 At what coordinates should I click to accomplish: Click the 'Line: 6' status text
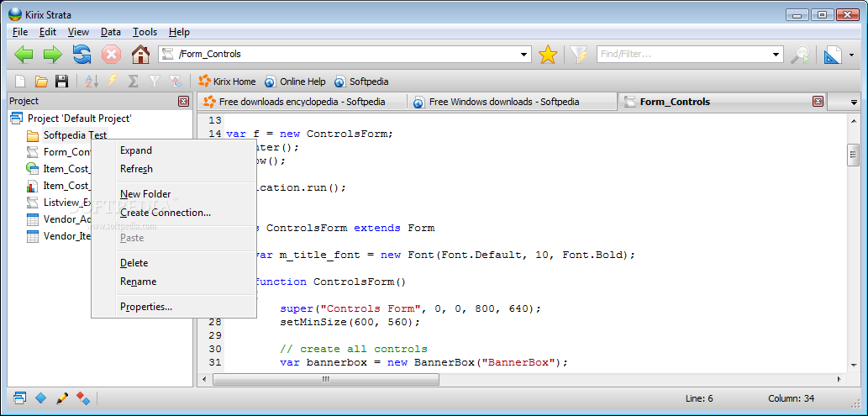699,398
